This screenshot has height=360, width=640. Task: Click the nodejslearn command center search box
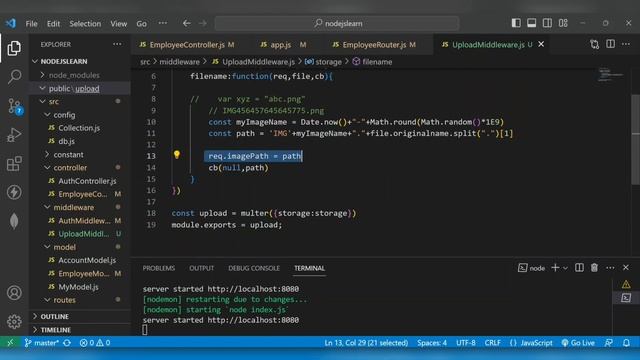[337, 23]
